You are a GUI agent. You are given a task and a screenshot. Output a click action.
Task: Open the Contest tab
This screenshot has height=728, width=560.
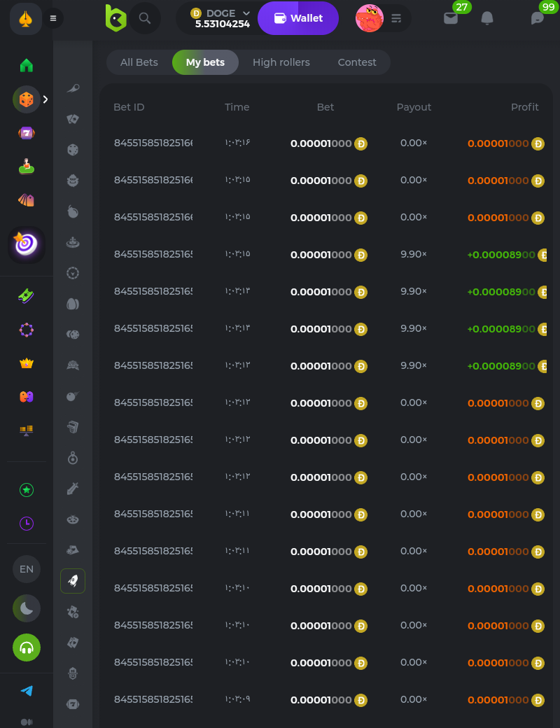pyautogui.click(x=357, y=62)
